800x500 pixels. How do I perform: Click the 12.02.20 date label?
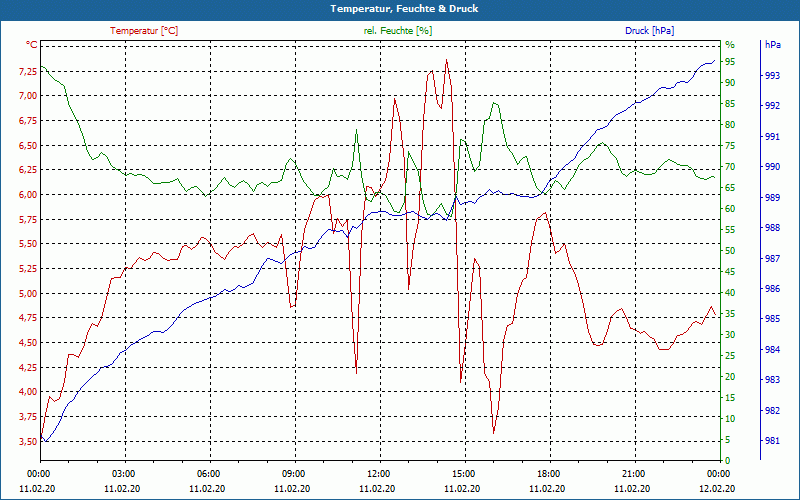click(x=717, y=489)
